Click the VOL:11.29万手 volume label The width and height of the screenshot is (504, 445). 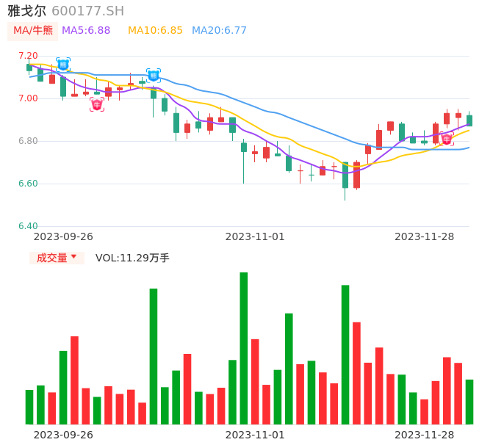(132, 258)
